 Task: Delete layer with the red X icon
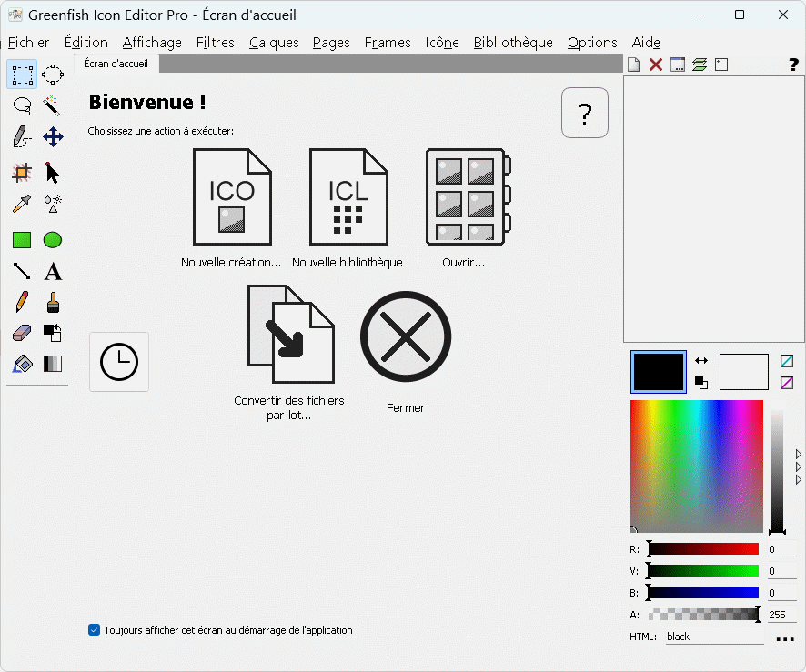coord(656,65)
